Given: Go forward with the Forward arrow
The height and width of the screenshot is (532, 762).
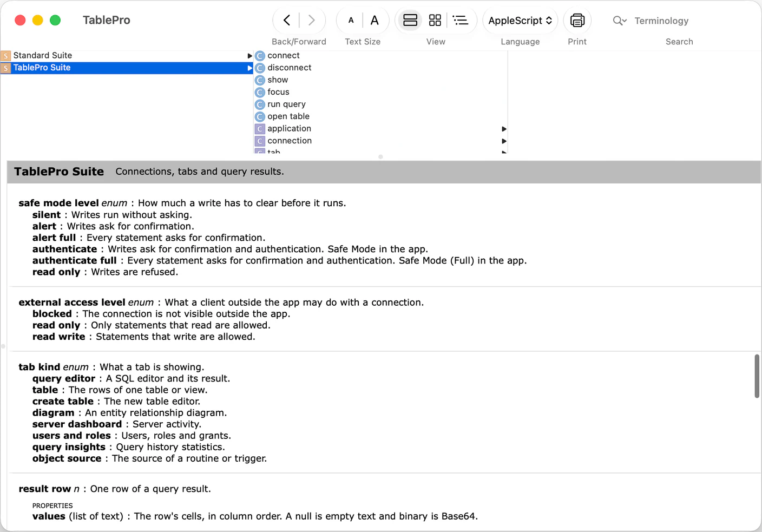Looking at the screenshot, I should [x=311, y=21].
